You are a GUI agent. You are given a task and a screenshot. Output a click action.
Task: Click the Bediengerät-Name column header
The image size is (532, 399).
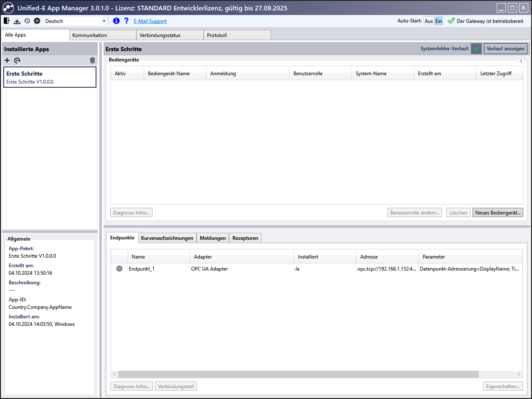(175, 73)
